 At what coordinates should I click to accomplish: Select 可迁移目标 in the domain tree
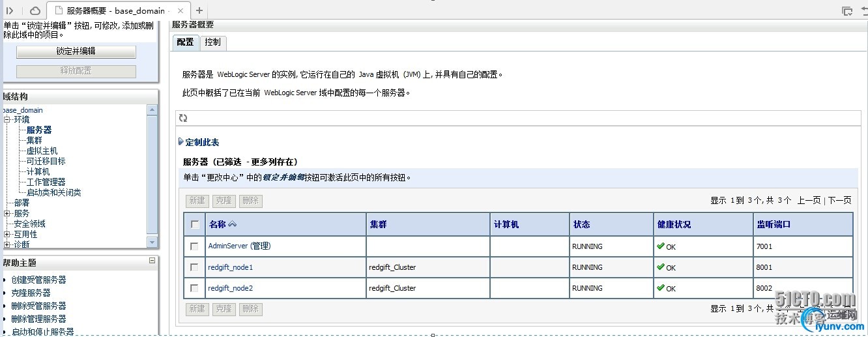pyautogui.click(x=46, y=161)
